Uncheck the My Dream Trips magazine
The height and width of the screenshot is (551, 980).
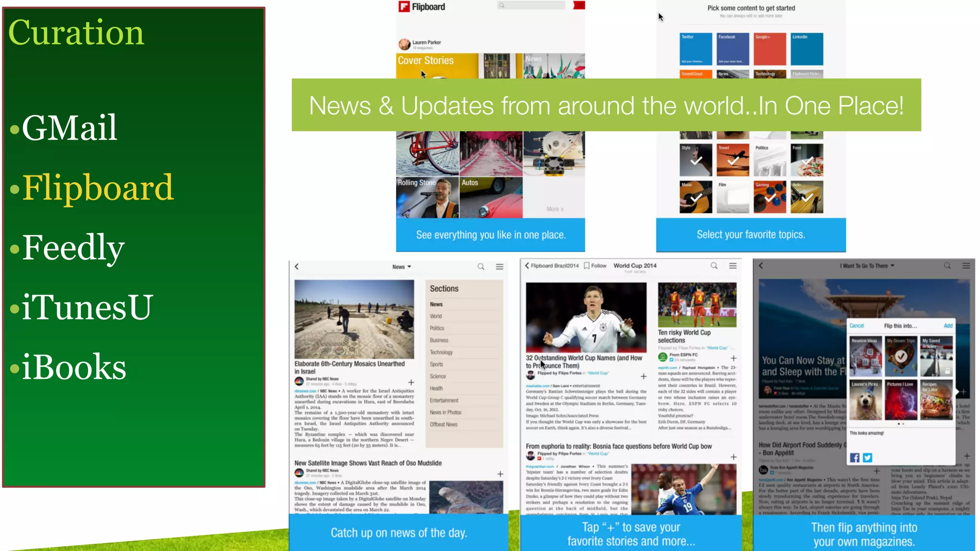pyautogui.click(x=901, y=356)
